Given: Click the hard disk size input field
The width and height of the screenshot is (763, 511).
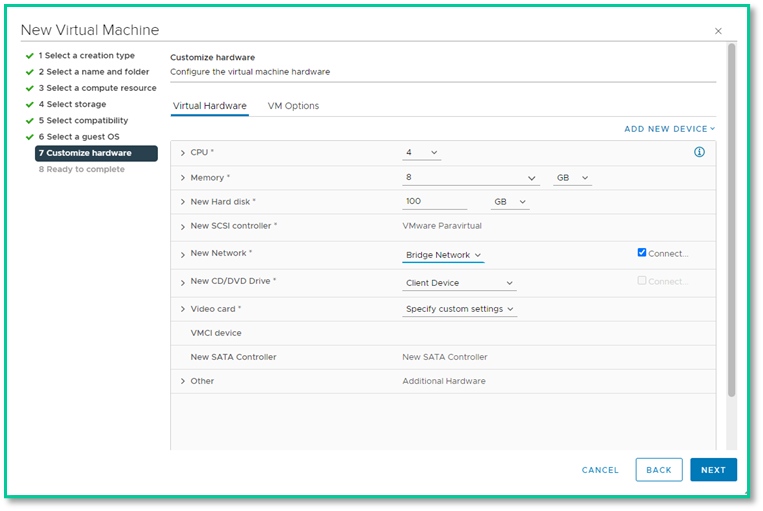Looking at the screenshot, I should [x=434, y=201].
